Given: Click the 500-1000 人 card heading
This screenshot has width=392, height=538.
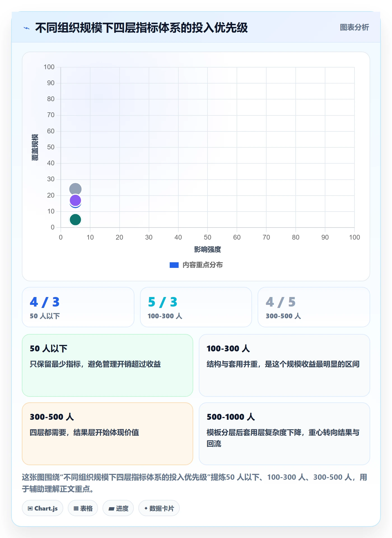Looking at the screenshot, I should pos(231,417).
